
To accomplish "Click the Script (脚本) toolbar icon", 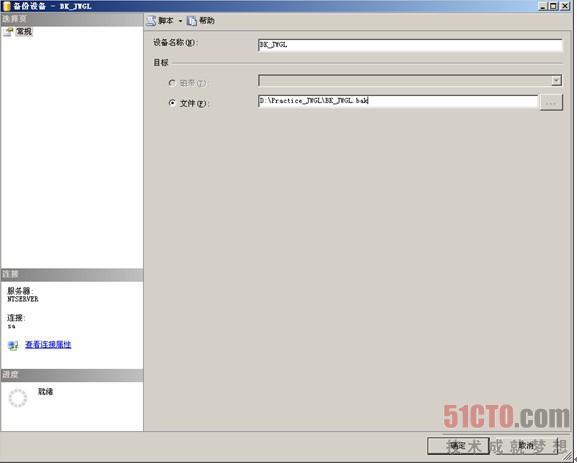I will click(151, 21).
